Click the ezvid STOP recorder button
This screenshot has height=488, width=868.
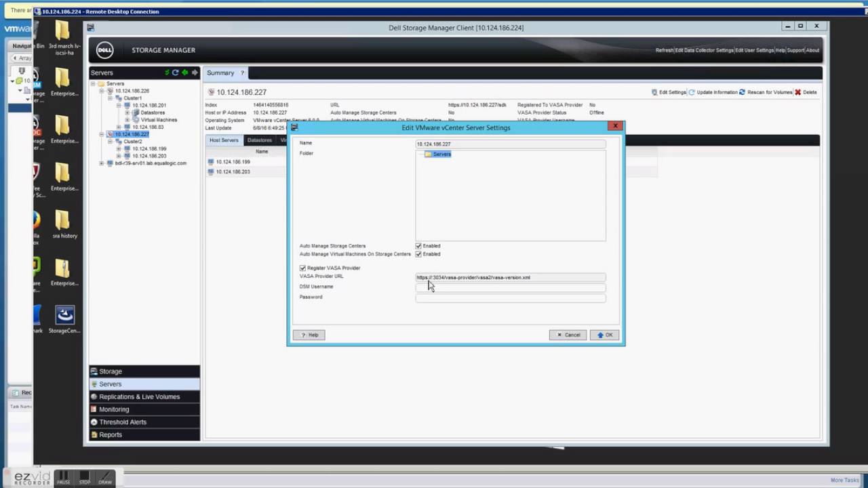[85, 478]
